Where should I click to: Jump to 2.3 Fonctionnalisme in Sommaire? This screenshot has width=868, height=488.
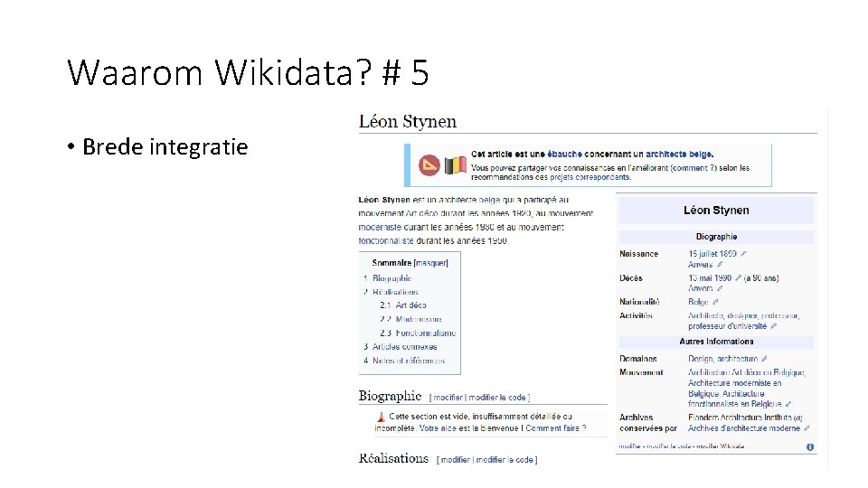pos(418,333)
